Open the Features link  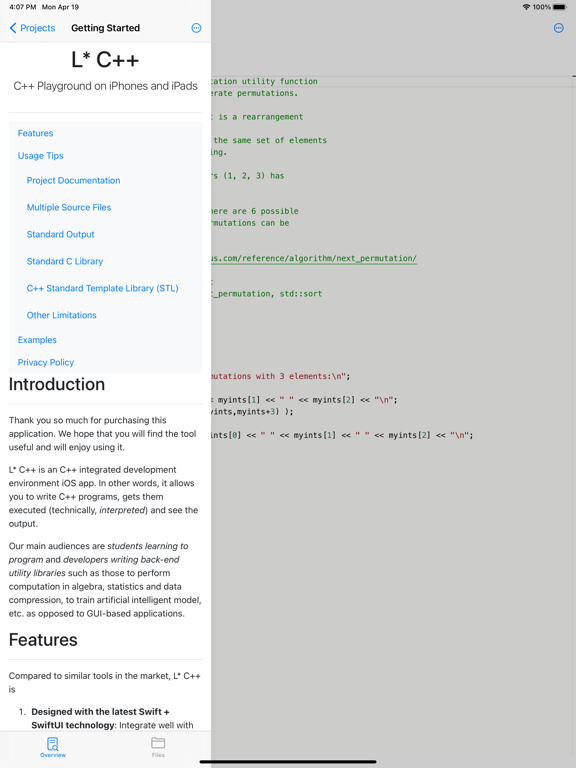pyautogui.click(x=35, y=133)
